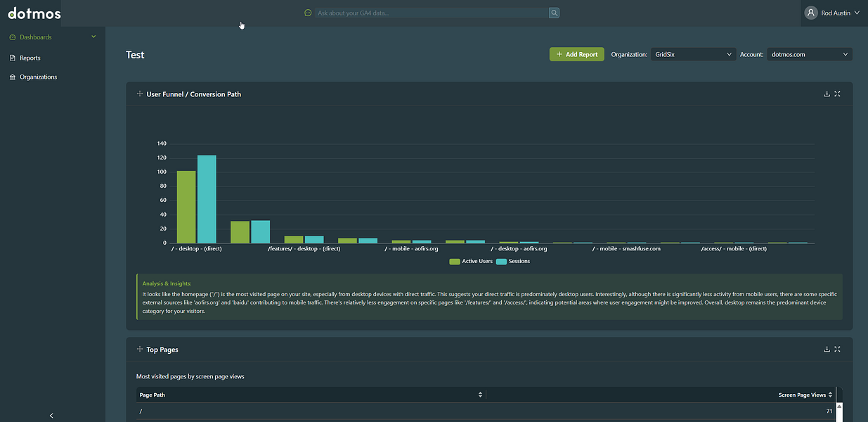Expand User Funnel chart to fullscreen

pyautogui.click(x=837, y=94)
